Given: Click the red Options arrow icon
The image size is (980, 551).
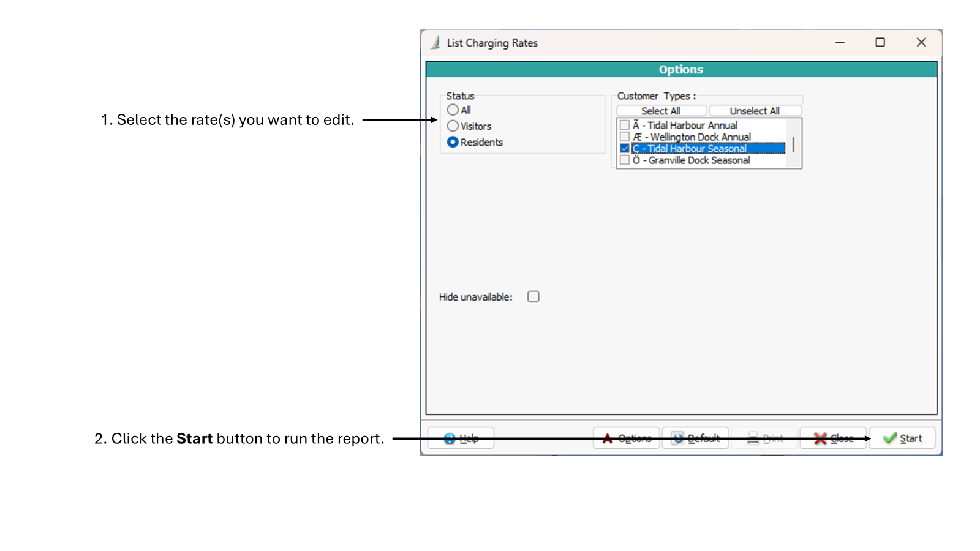Looking at the screenshot, I should [x=607, y=438].
